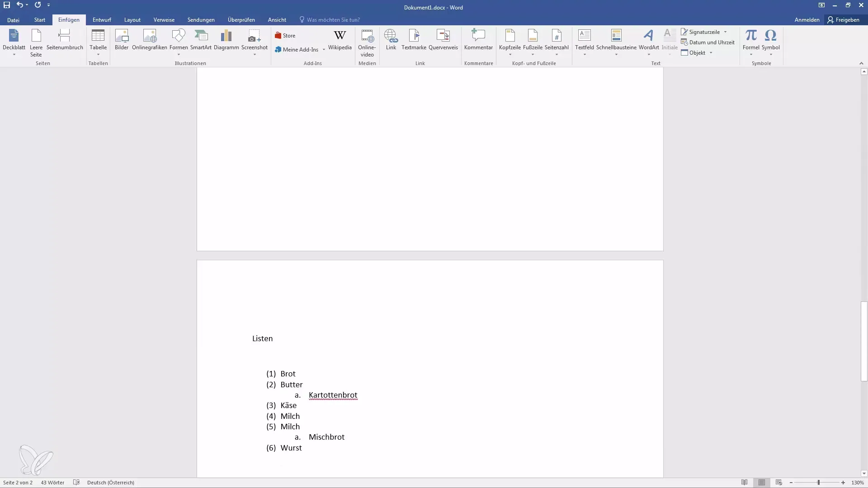Insert a Diagramm chart
868x488 pixels.
point(226,40)
